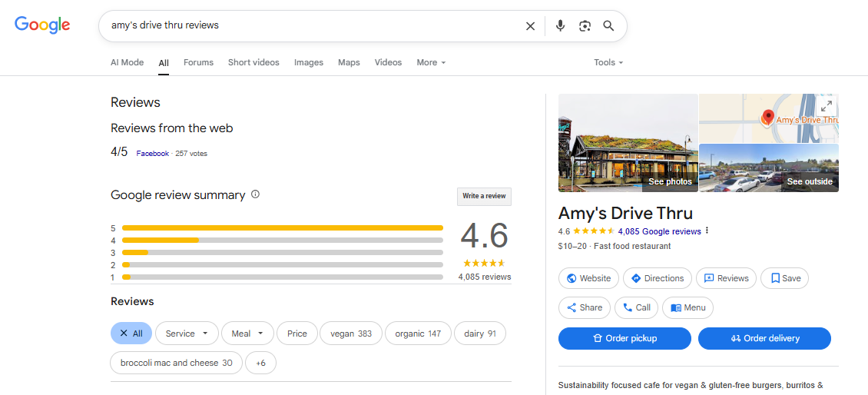Screen dimensions: 868x395
Task: Switch to Videos tab
Action: tap(388, 62)
